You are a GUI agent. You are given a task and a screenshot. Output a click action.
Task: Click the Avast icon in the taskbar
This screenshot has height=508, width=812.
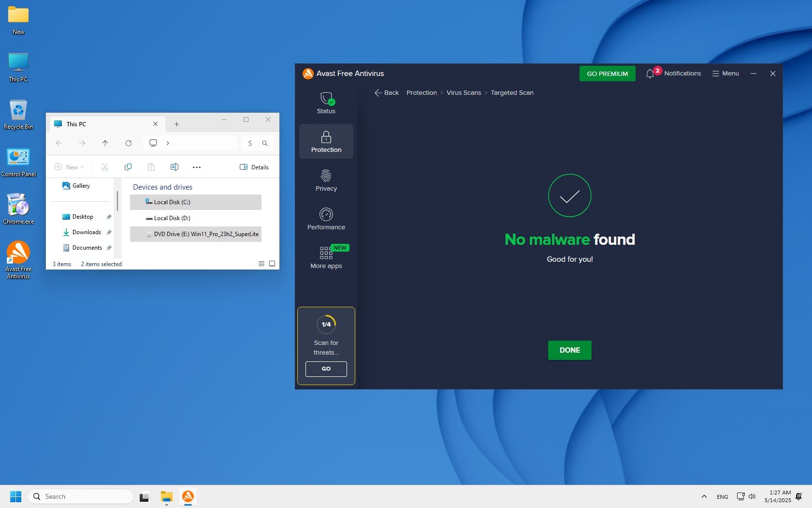tap(188, 497)
